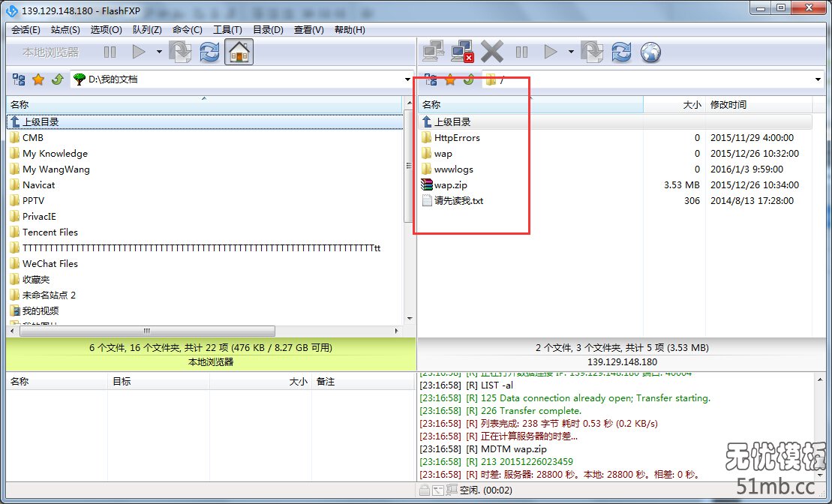Click the queue 目标 column header

[158, 382]
